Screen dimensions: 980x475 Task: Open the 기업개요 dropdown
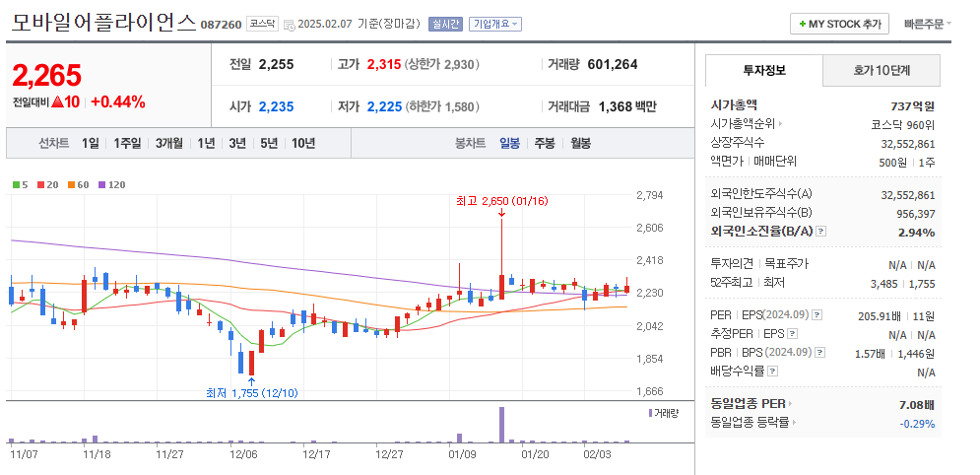495,25
